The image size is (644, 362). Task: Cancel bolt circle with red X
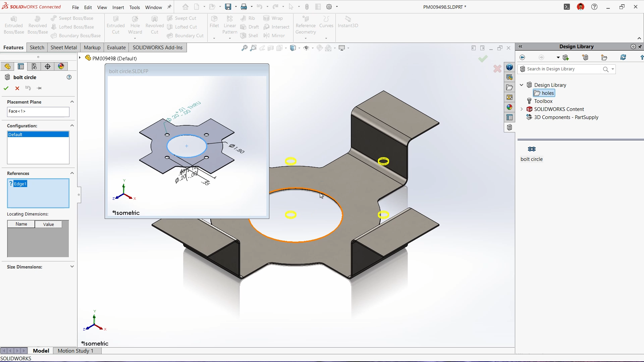[17, 88]
